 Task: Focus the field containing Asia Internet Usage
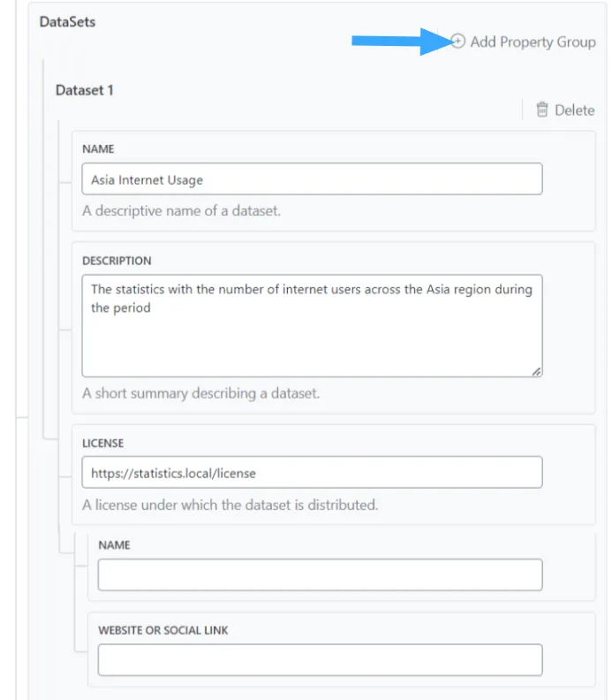click(x=312, y=179)
